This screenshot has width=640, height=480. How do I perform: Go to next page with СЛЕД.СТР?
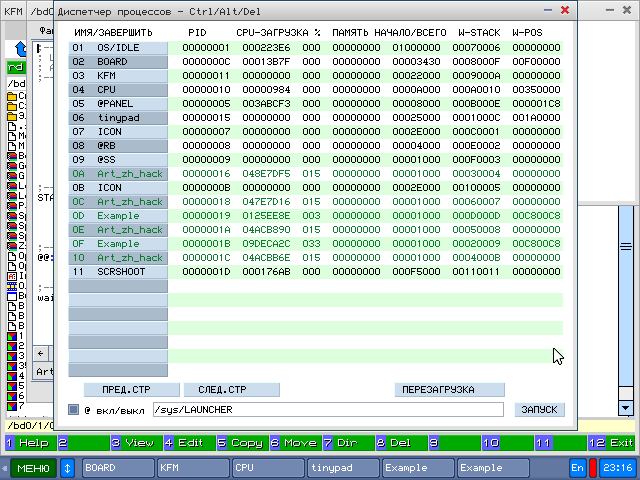pyautogui.click(x=231, y=389)
